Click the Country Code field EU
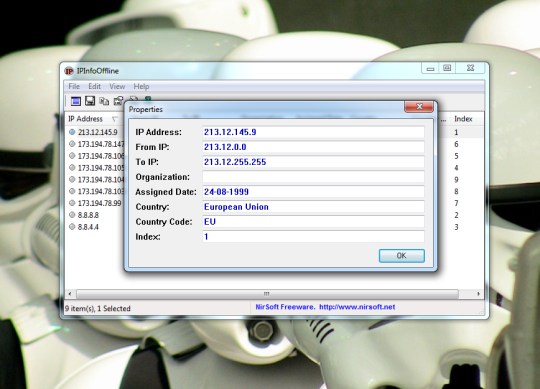Viewport: 540px width, 389px height. point(313,222)
